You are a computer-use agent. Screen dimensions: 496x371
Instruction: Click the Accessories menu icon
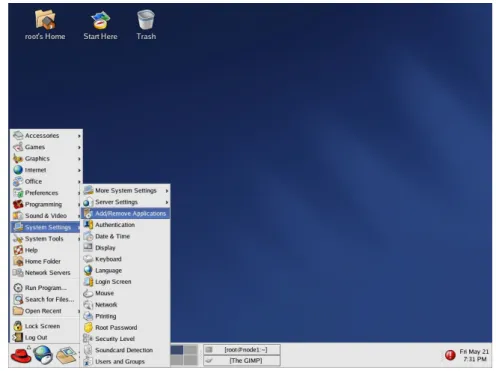pyautogui.click(x=18, y=135)
